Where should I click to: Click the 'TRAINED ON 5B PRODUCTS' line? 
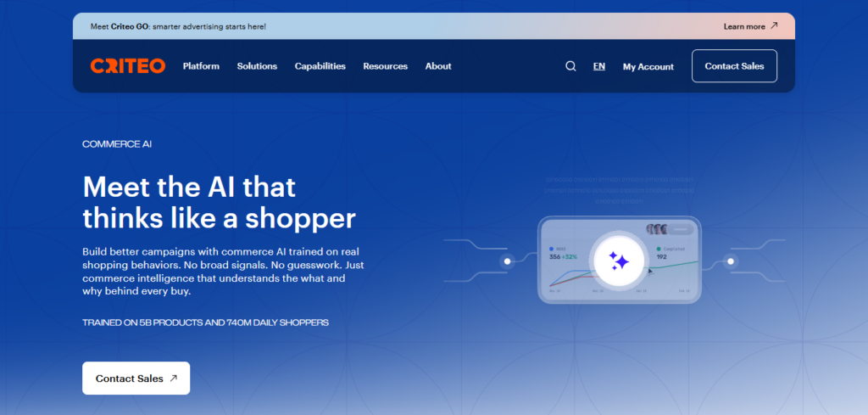pyautogui.click(x=205, y=322)
